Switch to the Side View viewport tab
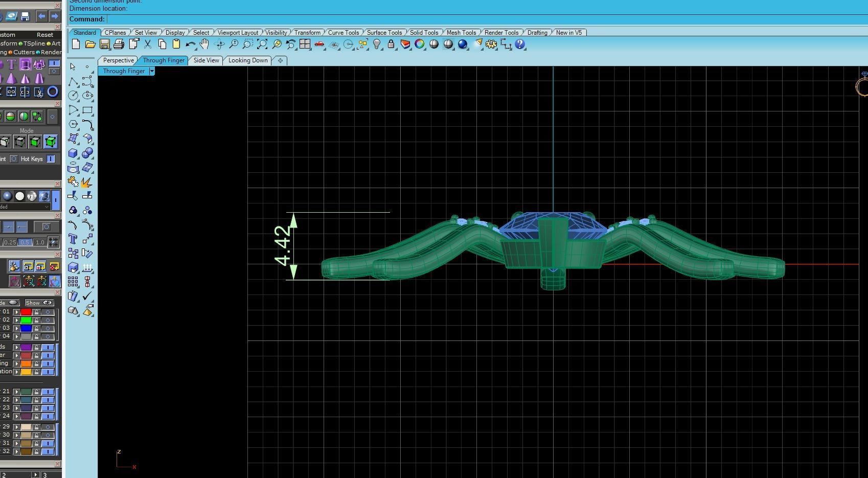Viewport: 868px width, 478px height. [206, 60]
